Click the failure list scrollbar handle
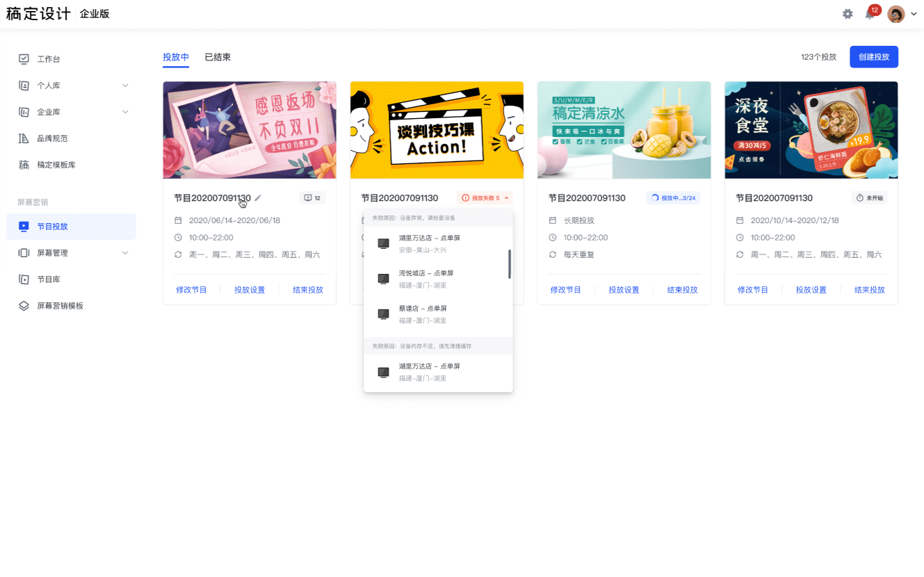This screenshot has height=577, width=924. (510, 263)
